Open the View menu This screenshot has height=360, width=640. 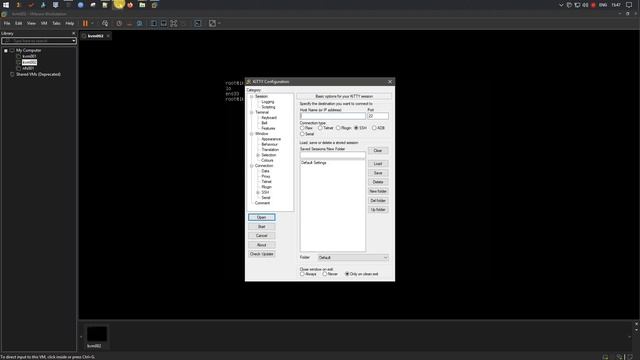(31, 24)
